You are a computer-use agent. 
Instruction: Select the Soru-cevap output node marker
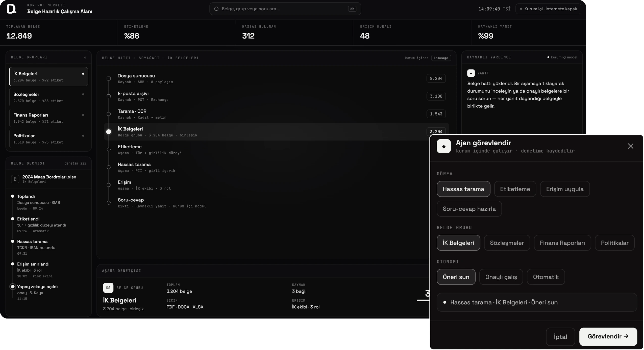click(x=109, y=203)
